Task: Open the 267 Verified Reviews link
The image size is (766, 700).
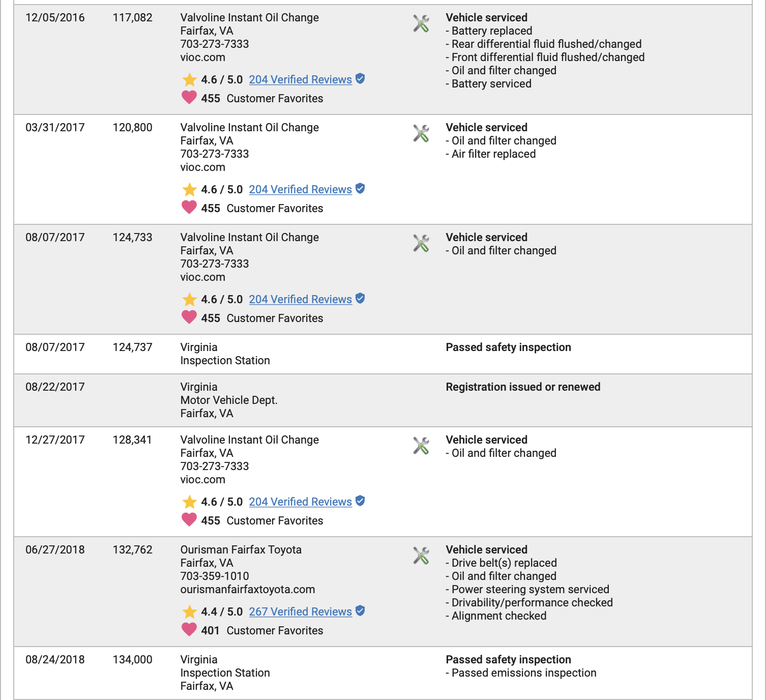Action: (x=300, y=612)
